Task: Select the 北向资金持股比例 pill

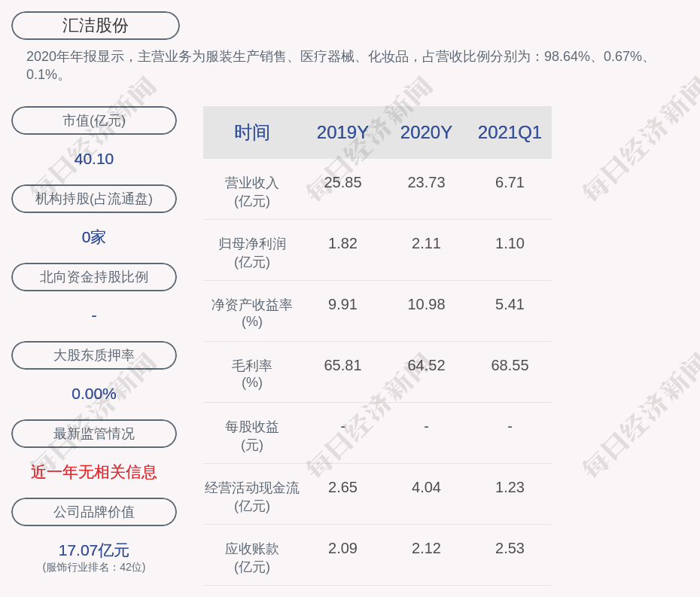Action: pos(94,277)
